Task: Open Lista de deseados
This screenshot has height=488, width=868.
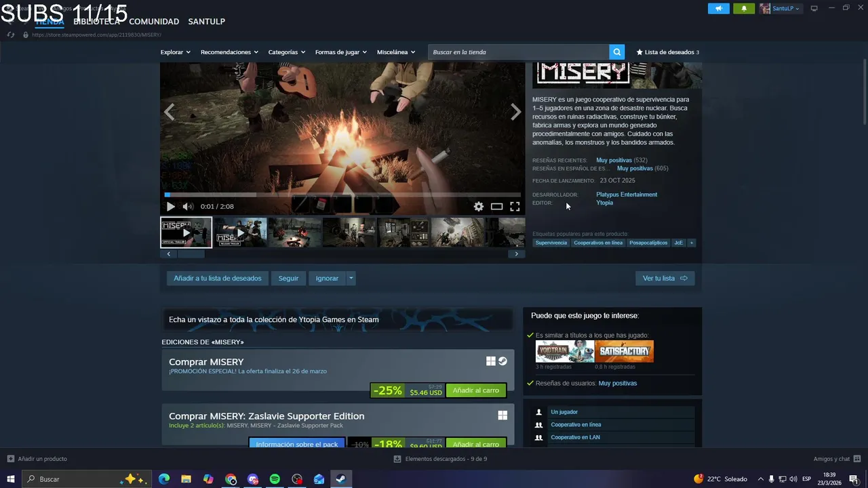Action: pyautogui.click(x=667, y=52)
